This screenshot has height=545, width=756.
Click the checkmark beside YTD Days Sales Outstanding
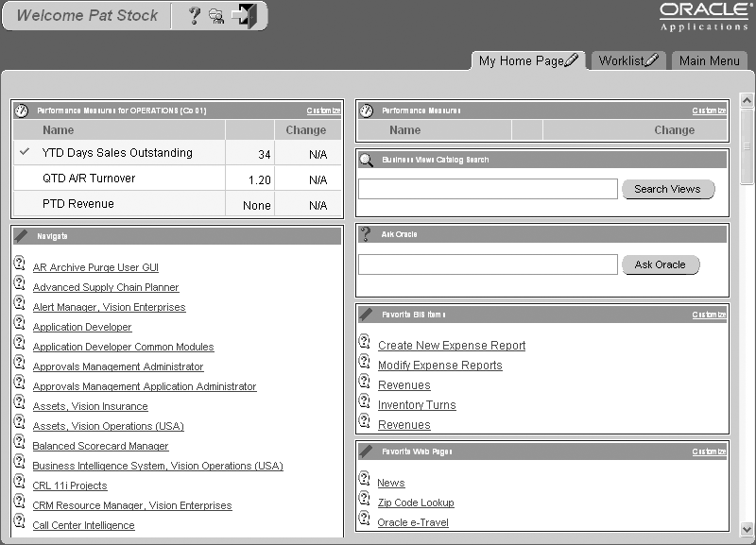tap(25, 152)
